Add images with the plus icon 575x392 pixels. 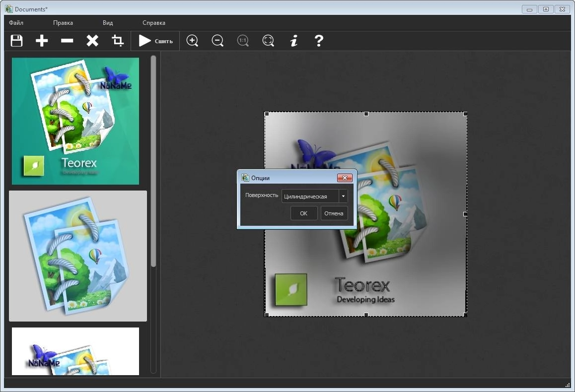42,41
